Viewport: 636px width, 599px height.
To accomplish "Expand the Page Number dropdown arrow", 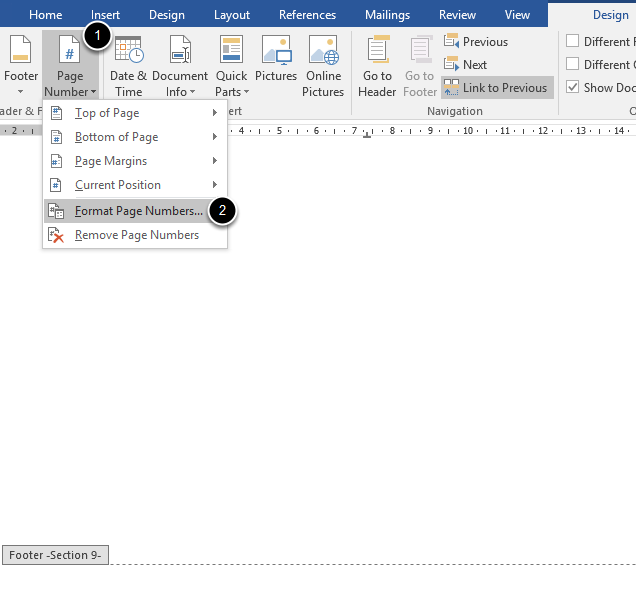I will click(x=93, y=92).
